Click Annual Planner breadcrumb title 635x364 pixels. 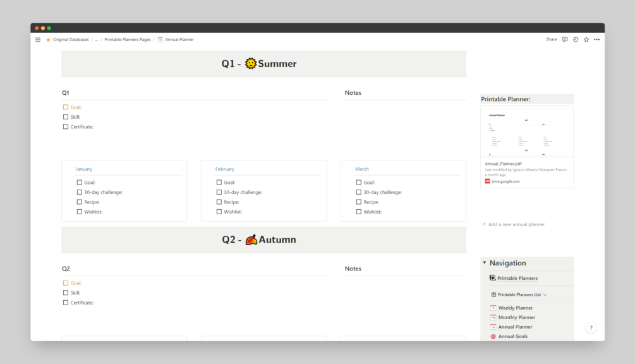click(179, 40)
